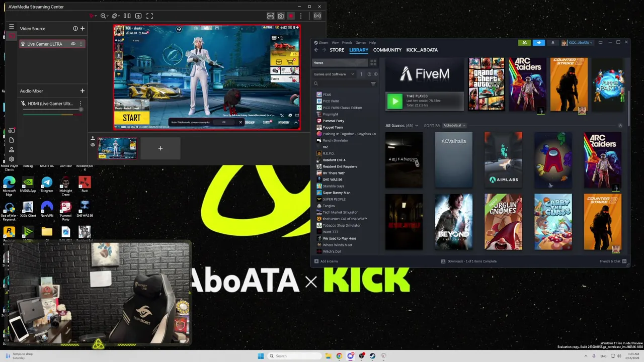Open advanced filter options icon in library
644x362 pixels.
tap(373, 84)
